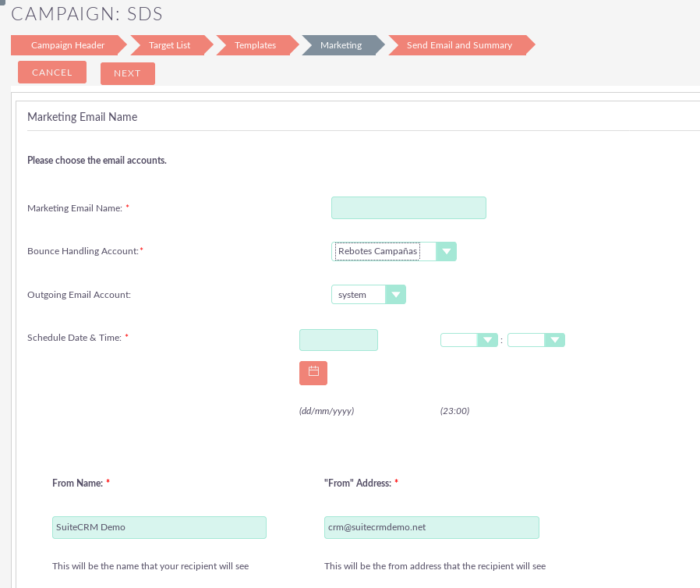Open the calendar date picker icon
Image resolution: width=700 pixels, height=588 pixels.
[313, 373]
